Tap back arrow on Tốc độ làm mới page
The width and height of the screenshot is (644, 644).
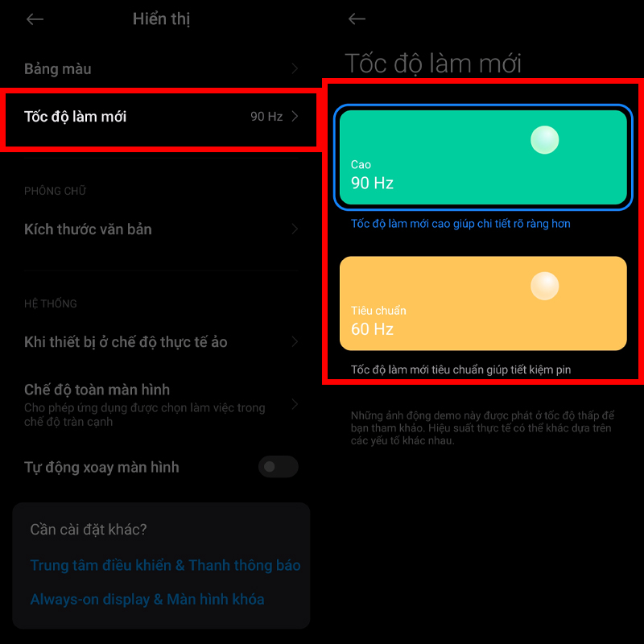click(357, 19)
